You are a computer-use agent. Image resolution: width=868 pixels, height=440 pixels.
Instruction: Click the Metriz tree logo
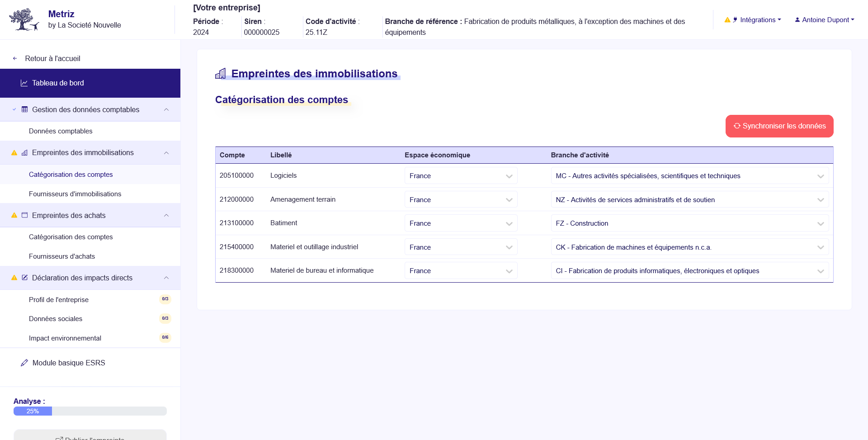pyautogui.click(x=24, y=19)
